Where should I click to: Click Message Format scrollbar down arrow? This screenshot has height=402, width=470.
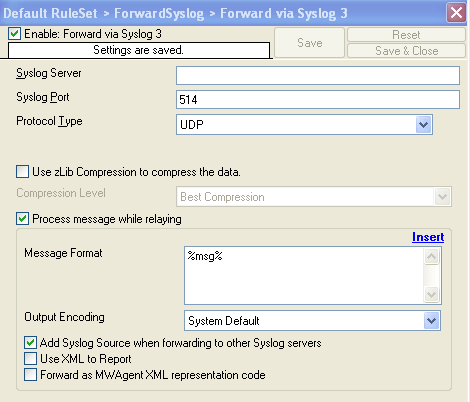432,294
